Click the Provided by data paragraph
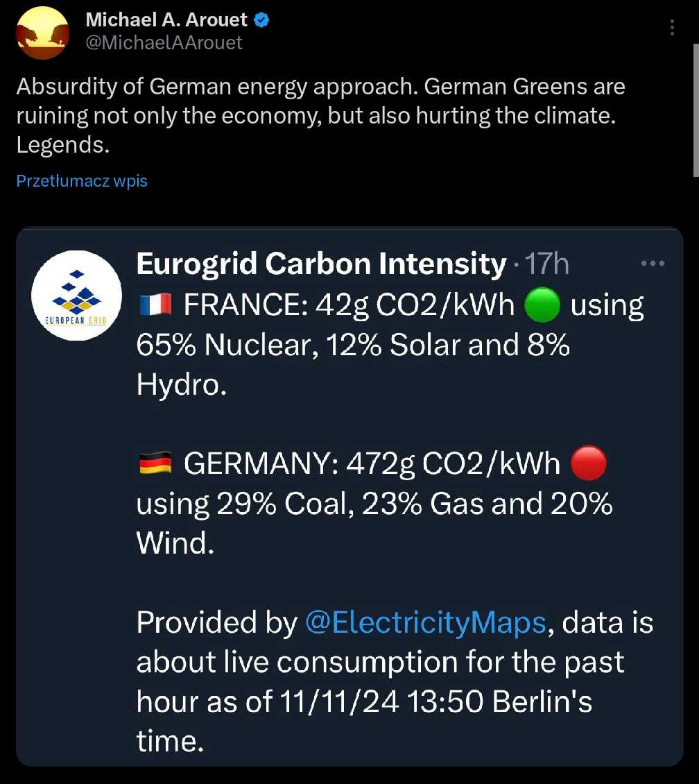Image resolution: width=699 pixels, height=784 pixels. tap(395, 681)
